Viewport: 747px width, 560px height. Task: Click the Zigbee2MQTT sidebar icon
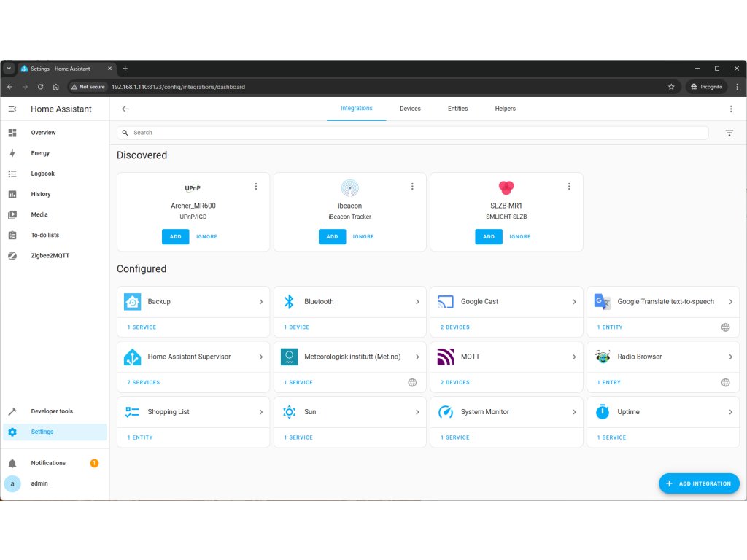point(12,256)
